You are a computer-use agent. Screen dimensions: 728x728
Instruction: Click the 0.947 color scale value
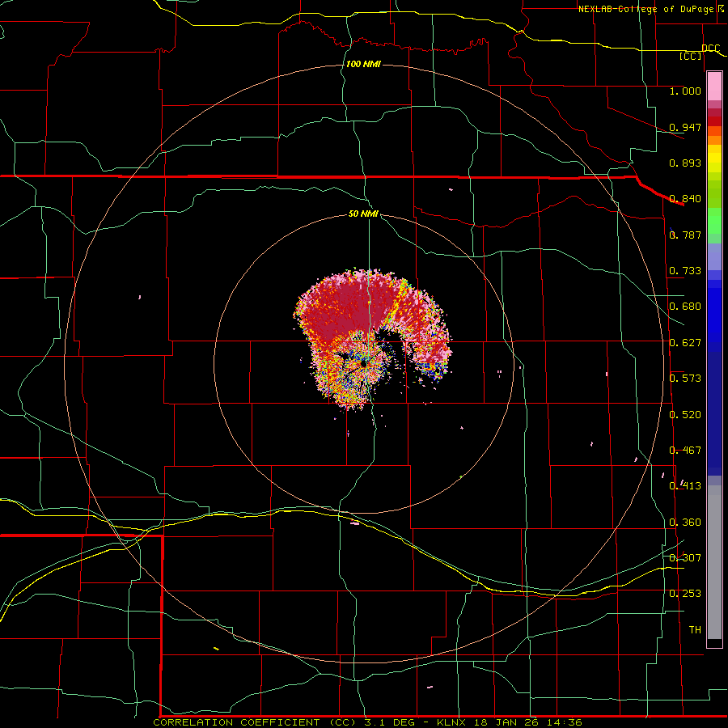pyautogui.click(x=685, y=127)
